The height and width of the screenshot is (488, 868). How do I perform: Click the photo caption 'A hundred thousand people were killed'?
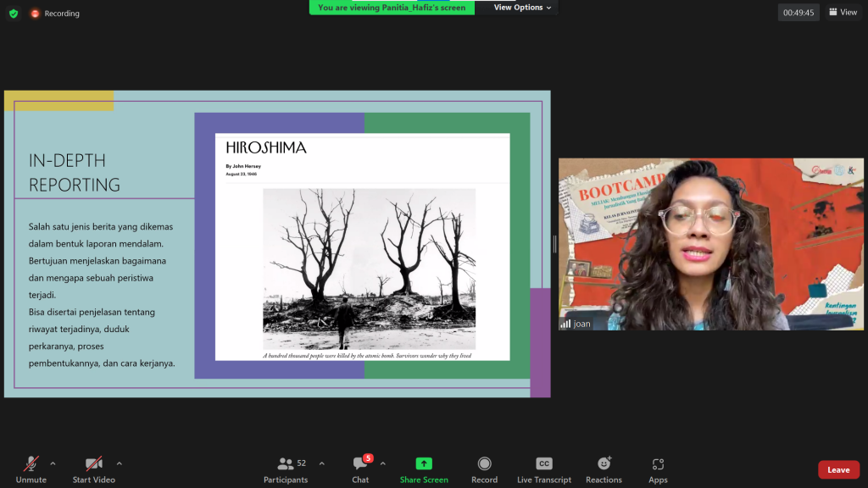tap(367, 356)
